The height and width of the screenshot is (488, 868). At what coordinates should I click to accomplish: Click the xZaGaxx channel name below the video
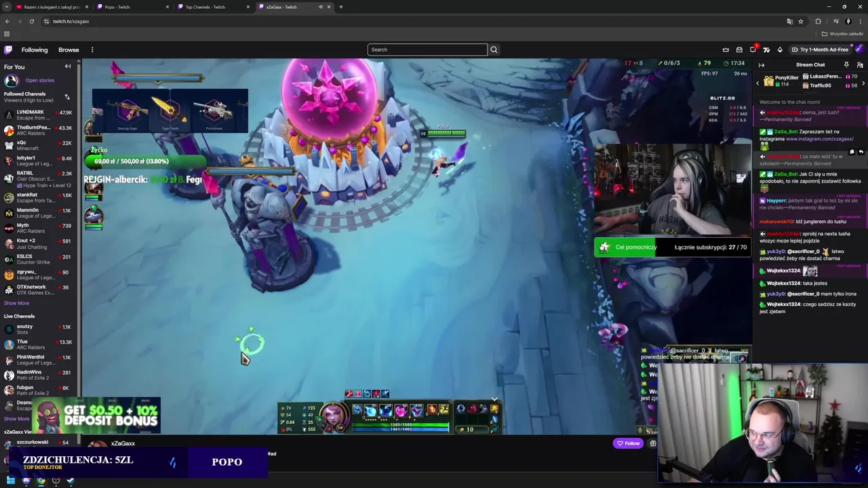[x=123, y=443]
